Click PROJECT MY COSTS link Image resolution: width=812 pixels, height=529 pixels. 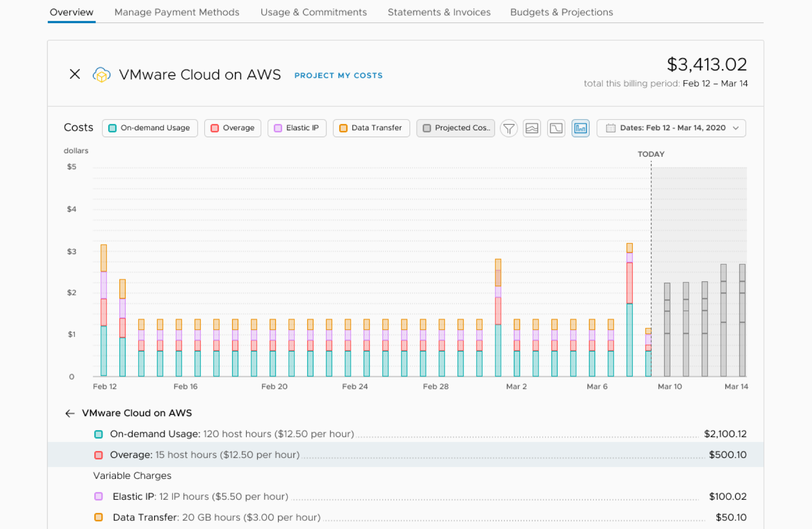pyautogui.click(x=339, y=75)
